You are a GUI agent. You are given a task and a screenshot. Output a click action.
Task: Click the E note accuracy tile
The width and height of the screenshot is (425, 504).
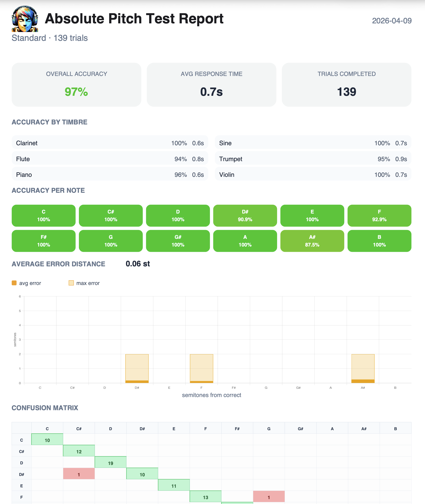pyautogui.click(x=312, y=216)
